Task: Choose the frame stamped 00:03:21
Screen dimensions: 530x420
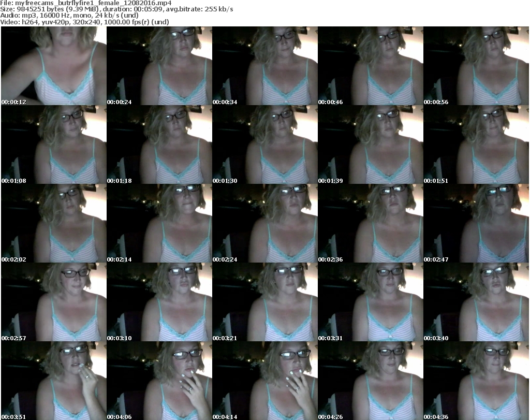Action: 264,302
